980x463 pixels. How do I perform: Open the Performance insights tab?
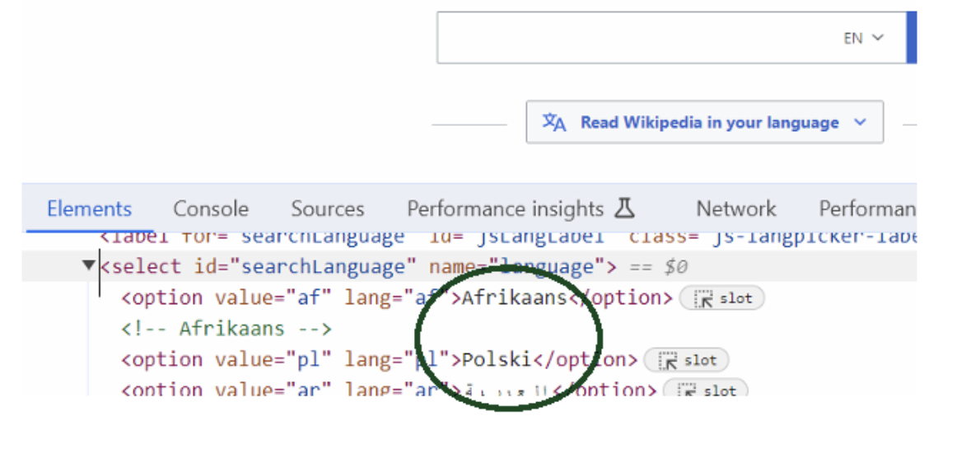click(x=505, y=208)
